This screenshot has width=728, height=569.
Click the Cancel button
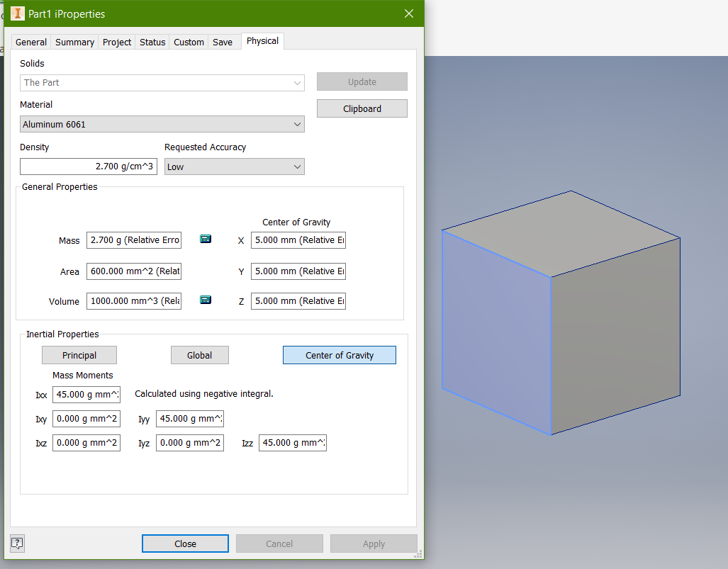pos(279,543)
